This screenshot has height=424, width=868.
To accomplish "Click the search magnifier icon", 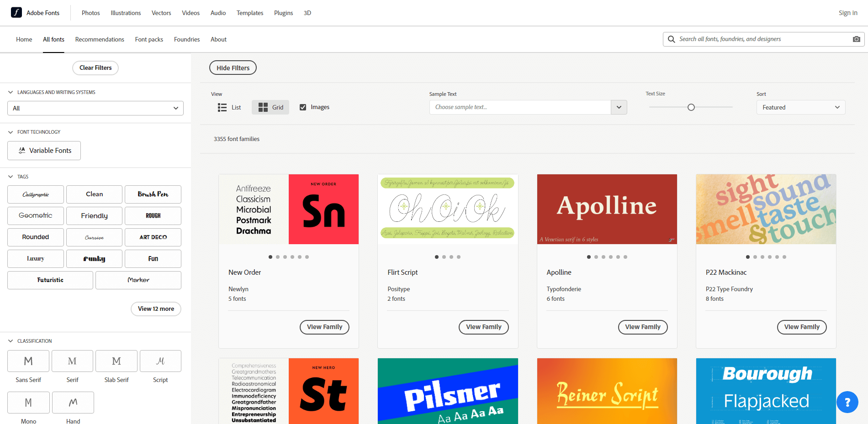I will 671,39.
